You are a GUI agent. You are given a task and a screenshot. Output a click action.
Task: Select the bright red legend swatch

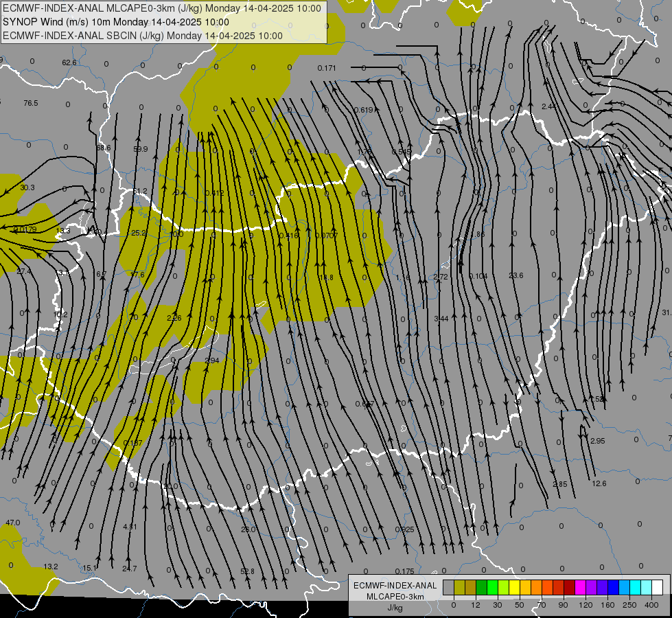point(559,588)
